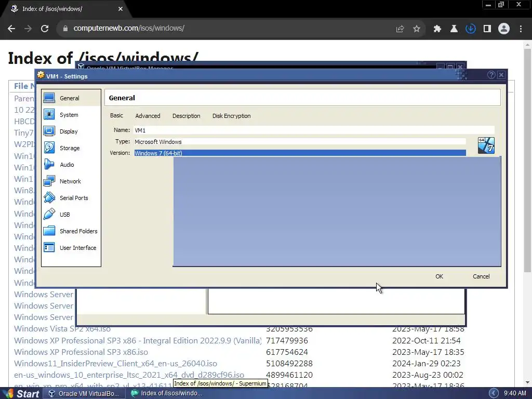Open Windows XP Integral Edition 2022.9.9 link
This screenshot has width=532, height=399.
[x=138, y=341]
